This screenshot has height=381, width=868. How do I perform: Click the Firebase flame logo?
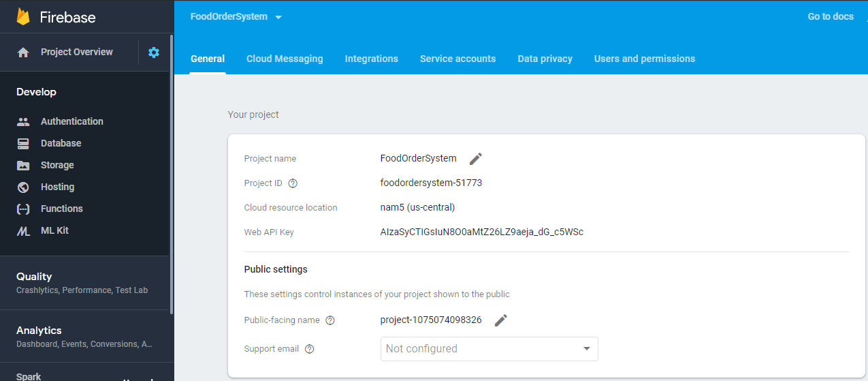point(24,16)
